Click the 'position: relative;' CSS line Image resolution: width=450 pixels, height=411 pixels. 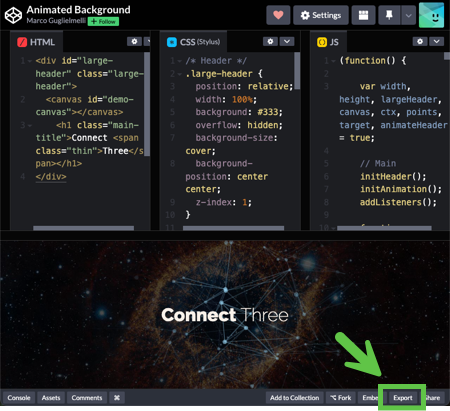(244, 86)
